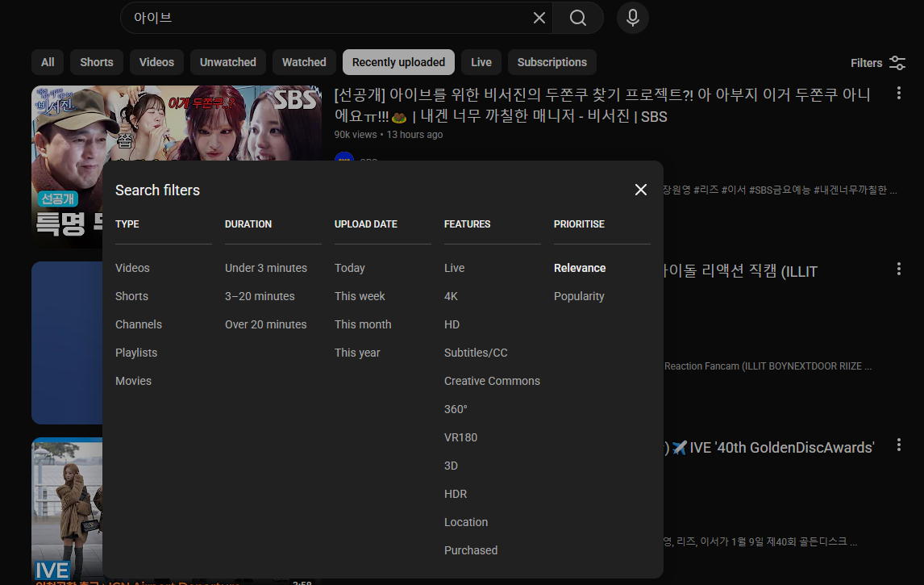Enable the Location feature filter

(x=466, y=523)
